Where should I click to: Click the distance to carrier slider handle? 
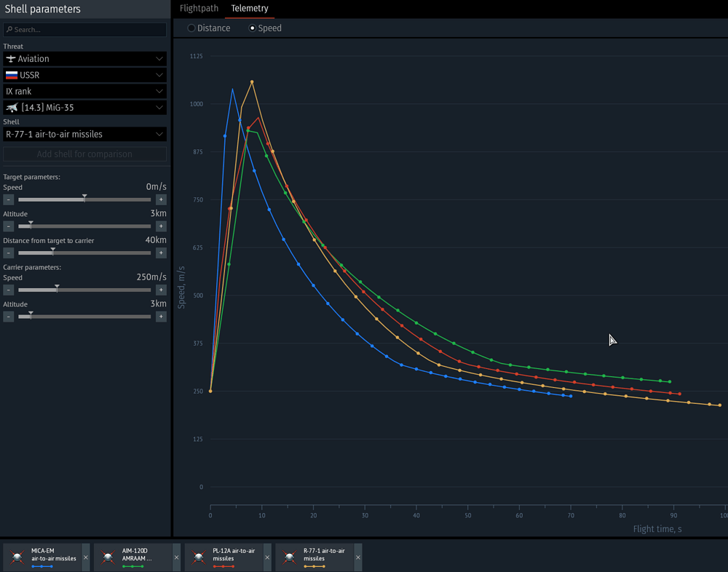coord(53,251)
